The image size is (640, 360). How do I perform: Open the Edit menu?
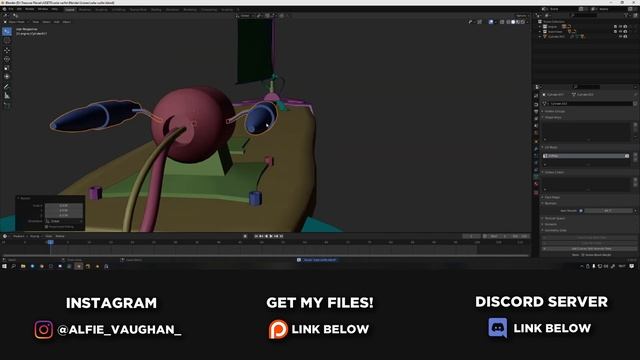click(x=19, y=9)
